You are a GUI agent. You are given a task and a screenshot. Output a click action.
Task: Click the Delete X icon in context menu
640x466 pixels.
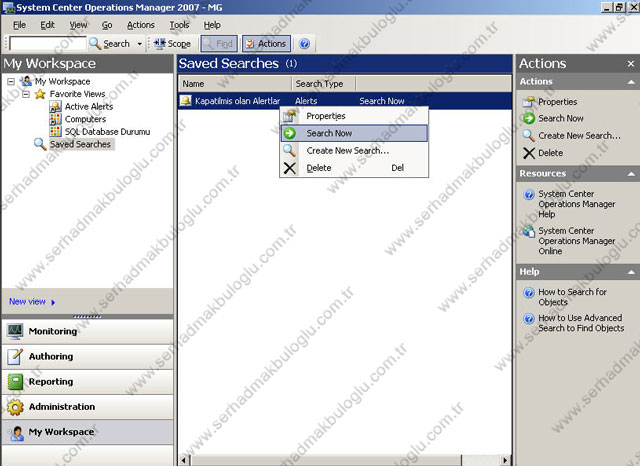[289, 168]
